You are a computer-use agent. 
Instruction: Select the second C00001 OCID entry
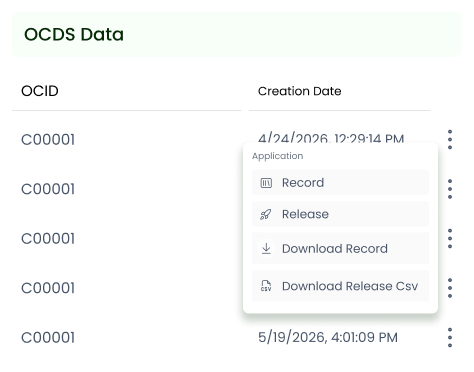[48, 189]
